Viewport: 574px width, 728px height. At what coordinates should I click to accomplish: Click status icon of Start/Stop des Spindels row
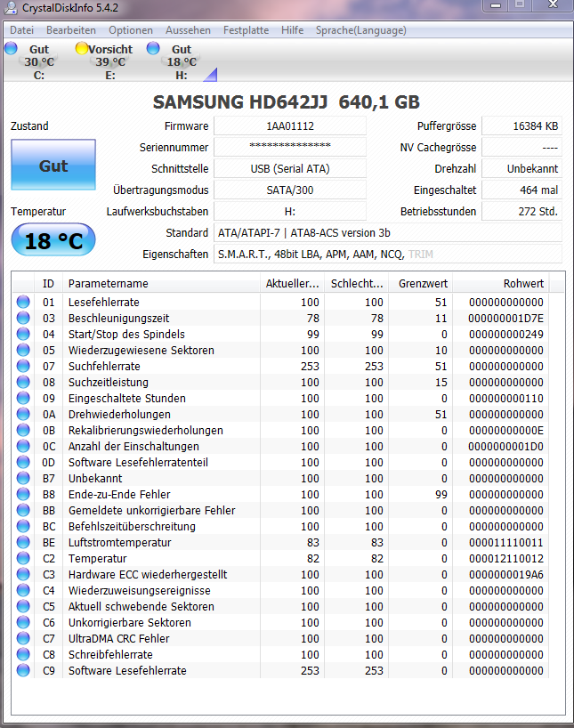click(23, 334)
